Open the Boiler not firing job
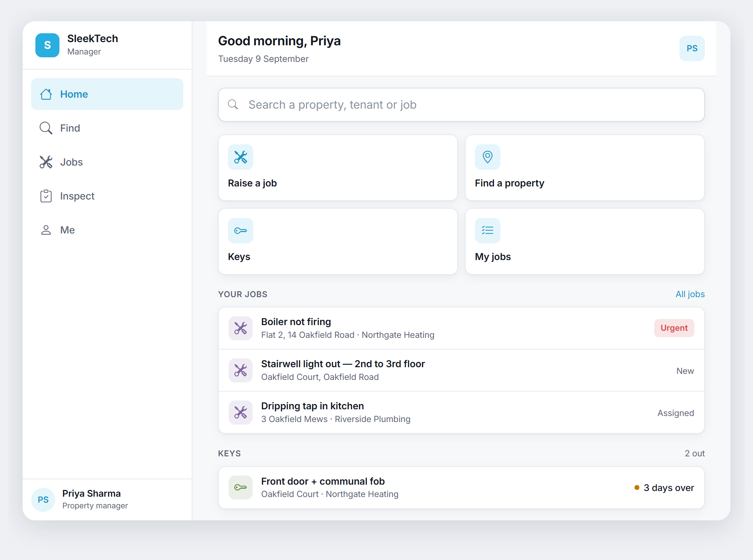753x560 pixels. pos(461,328)
